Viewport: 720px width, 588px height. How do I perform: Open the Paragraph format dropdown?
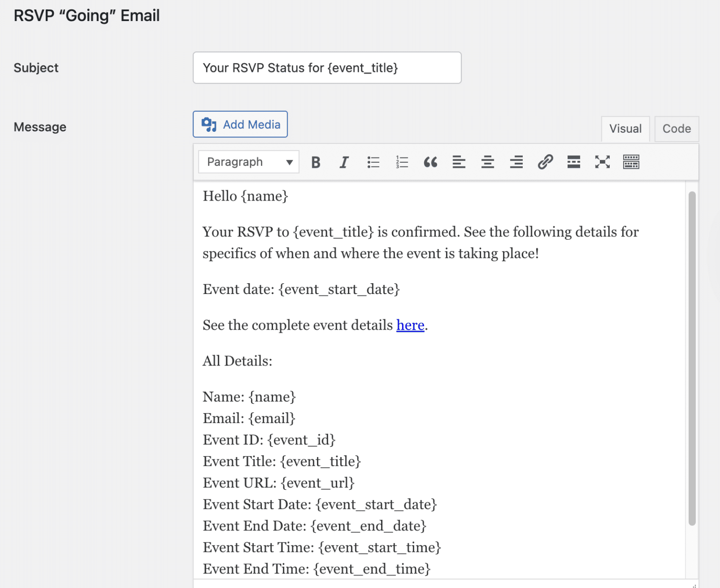point(249,162)
